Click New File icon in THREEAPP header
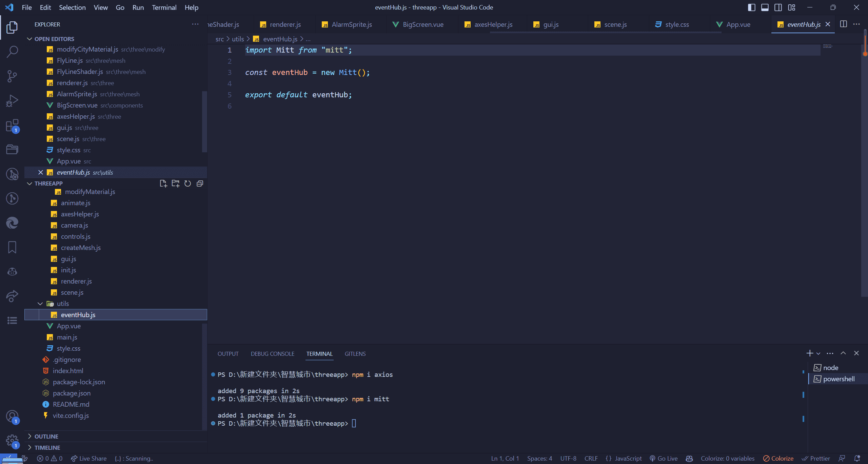The height and width of the screenshot is (464, 868). [x=163, y=183]
